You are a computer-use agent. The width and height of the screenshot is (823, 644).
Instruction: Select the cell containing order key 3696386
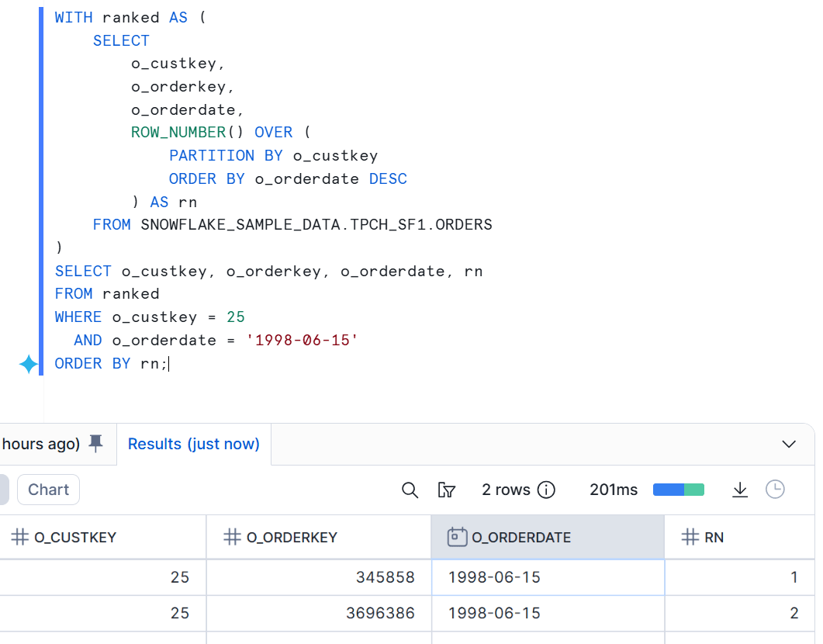coord(318,613)
